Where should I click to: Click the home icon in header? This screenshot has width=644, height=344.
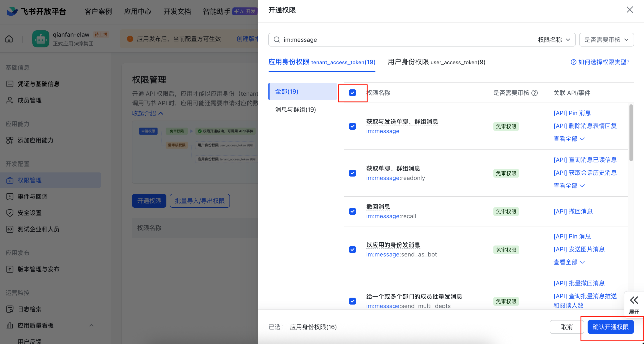tap(9, 39)
